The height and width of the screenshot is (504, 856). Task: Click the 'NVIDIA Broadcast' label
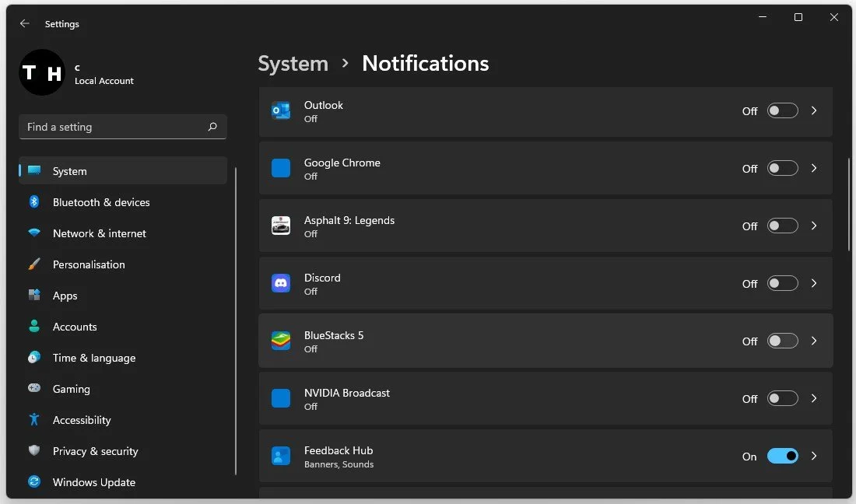tap(346, 393)
